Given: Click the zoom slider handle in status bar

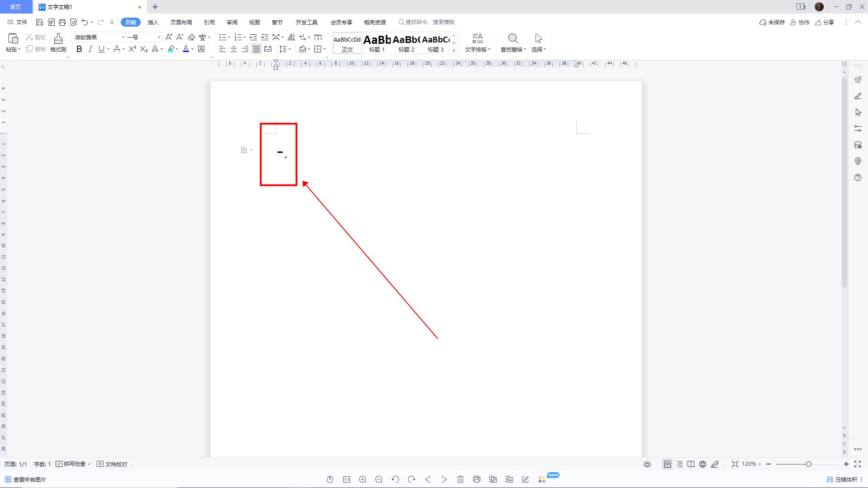Looking at the screenshot, I should (808, 464).
